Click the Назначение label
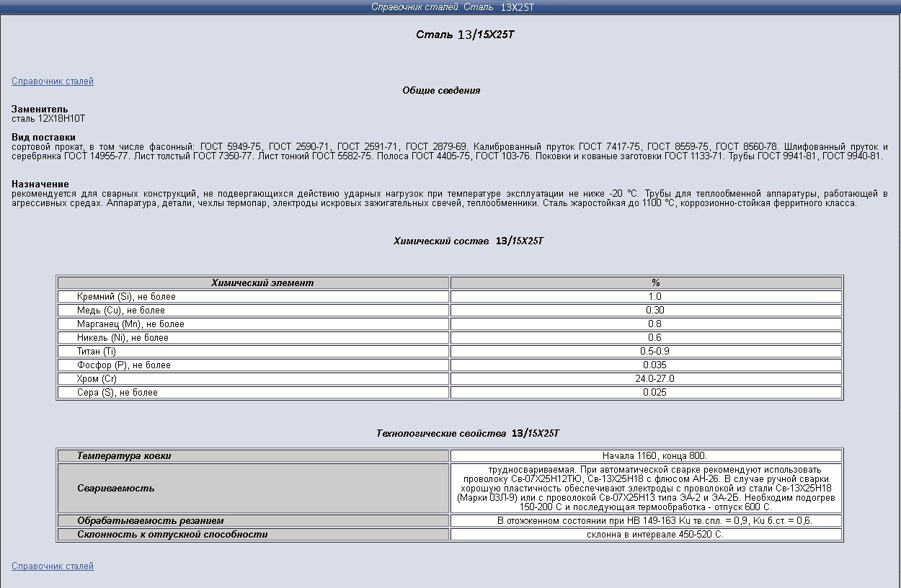Image resolution: width=901 pixels, height=588 pixels. point(40,184)
